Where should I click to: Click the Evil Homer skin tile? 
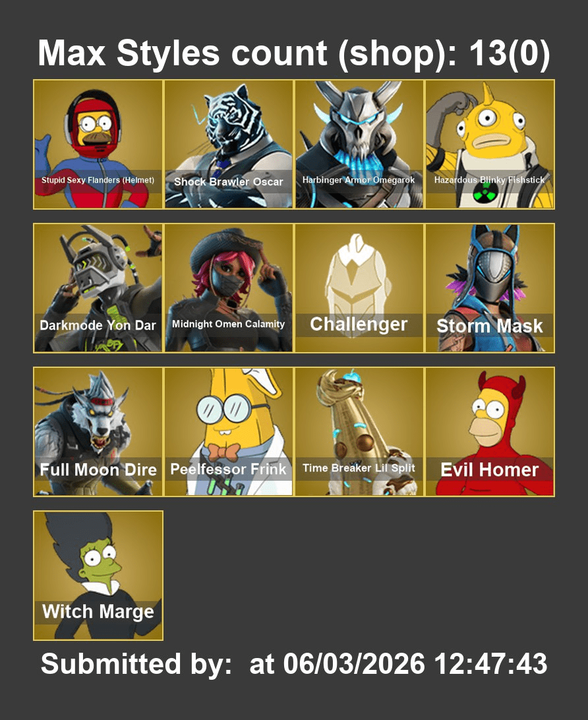(x=490, y=432)
